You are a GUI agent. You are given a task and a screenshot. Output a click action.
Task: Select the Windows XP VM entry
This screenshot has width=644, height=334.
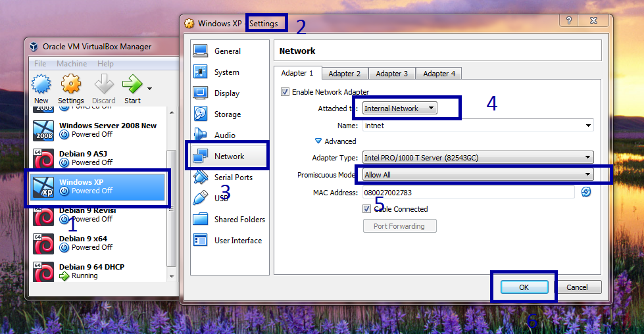point(97,187)
